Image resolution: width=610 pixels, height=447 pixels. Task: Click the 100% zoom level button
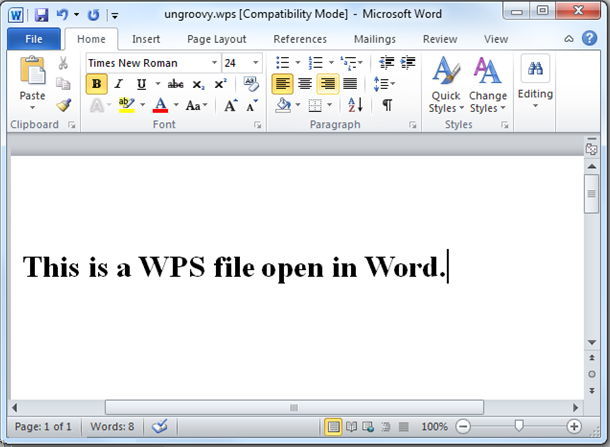pos(434,427)
